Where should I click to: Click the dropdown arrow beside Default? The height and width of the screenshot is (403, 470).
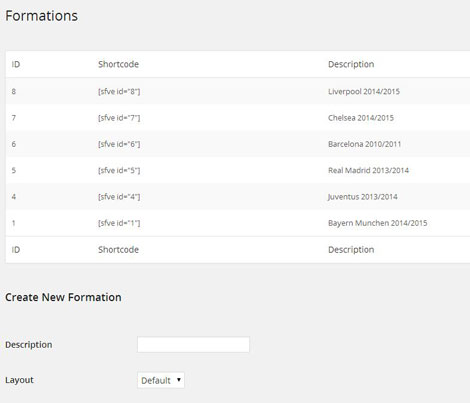point(179,380)
